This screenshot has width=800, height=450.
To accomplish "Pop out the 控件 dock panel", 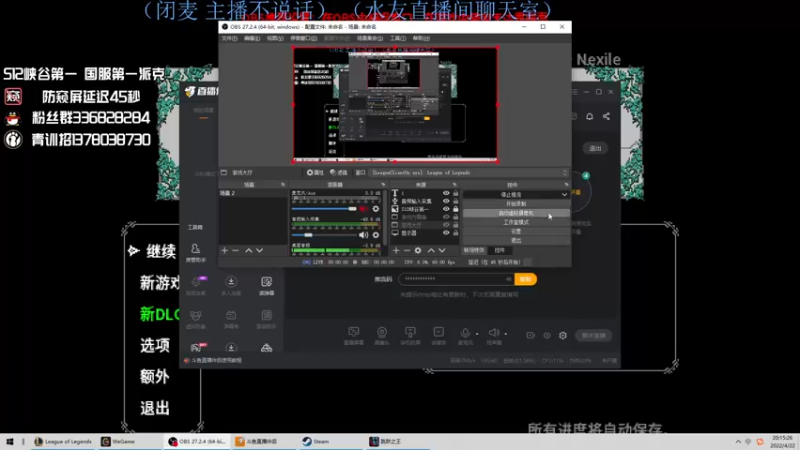I will (566, 185).
